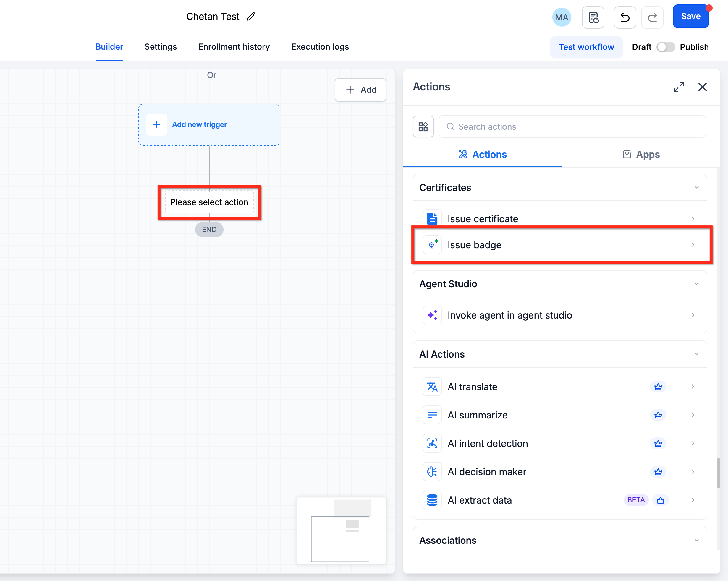Click the Issue badge icon
This screenshot has width=728, height=581.
point(432,245)
